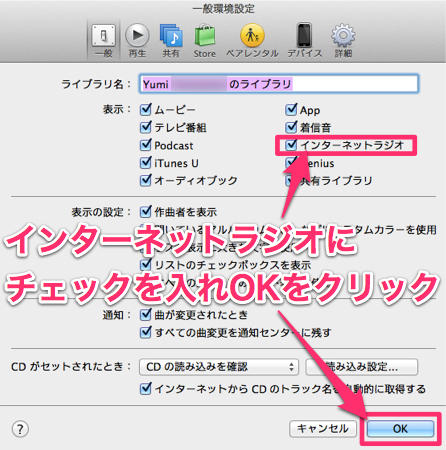The width and height of the screenshot is (446, 450).
Task: Toggle the ムービー checkbox
Action: [x=146, y=109]
